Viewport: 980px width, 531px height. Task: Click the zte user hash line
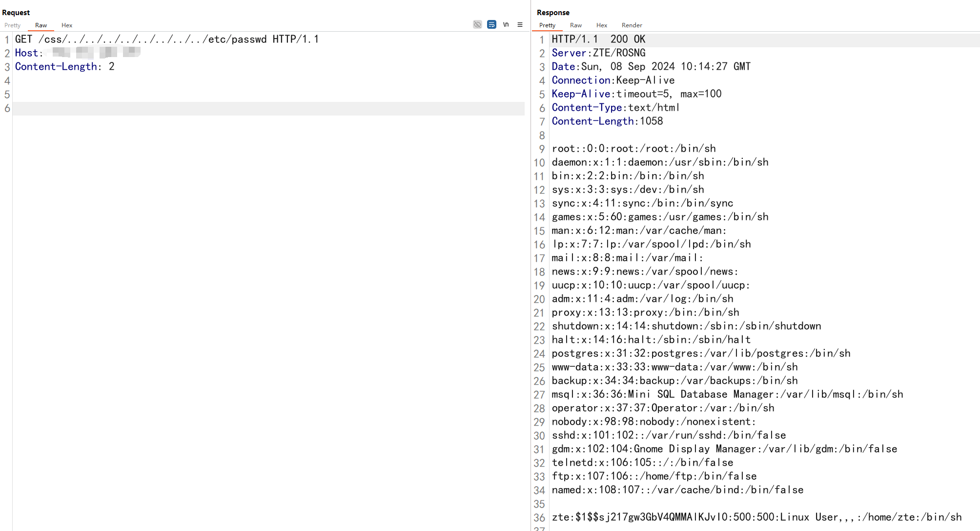pos(756,517)
